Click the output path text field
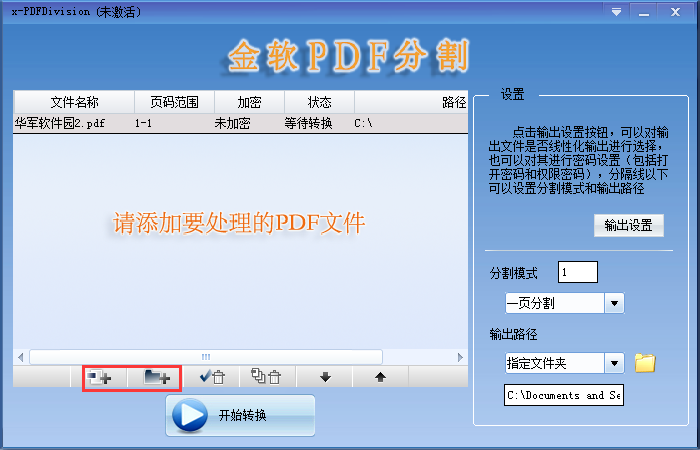 [x=564, y=395]
